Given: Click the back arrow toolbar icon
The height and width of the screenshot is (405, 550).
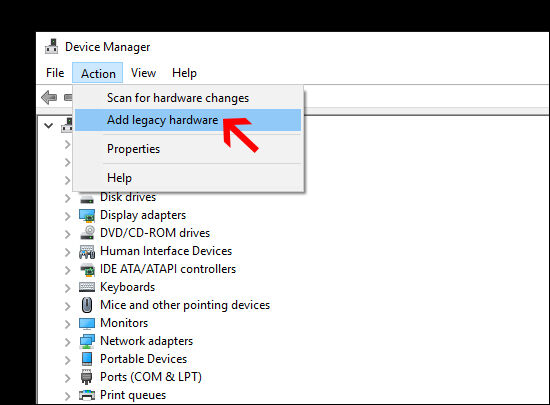Looking at the screenshot, I should [x=49, y=97].
